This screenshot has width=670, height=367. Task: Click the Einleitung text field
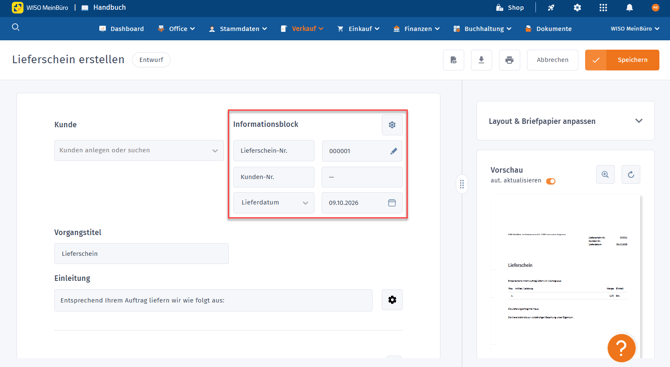[213, 300]
